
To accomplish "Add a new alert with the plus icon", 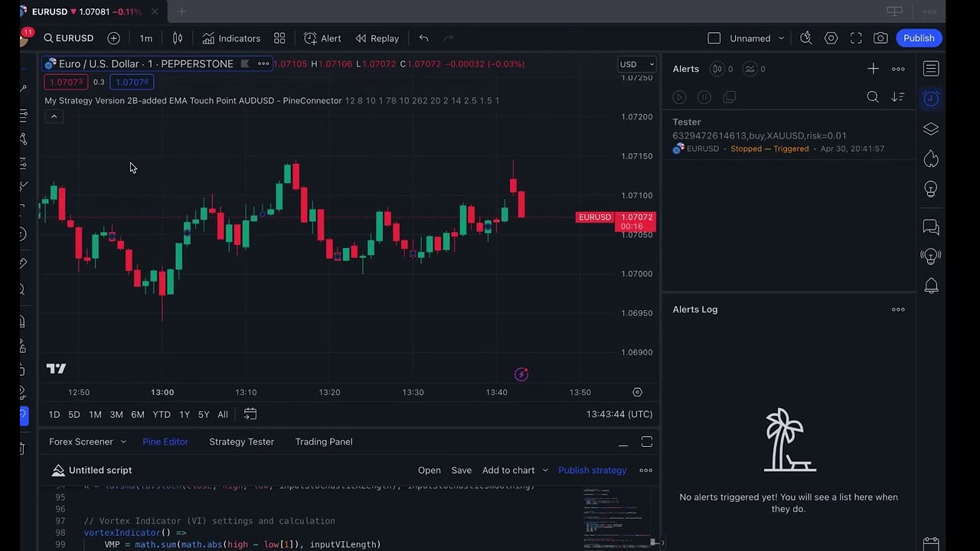I will 873,69.
